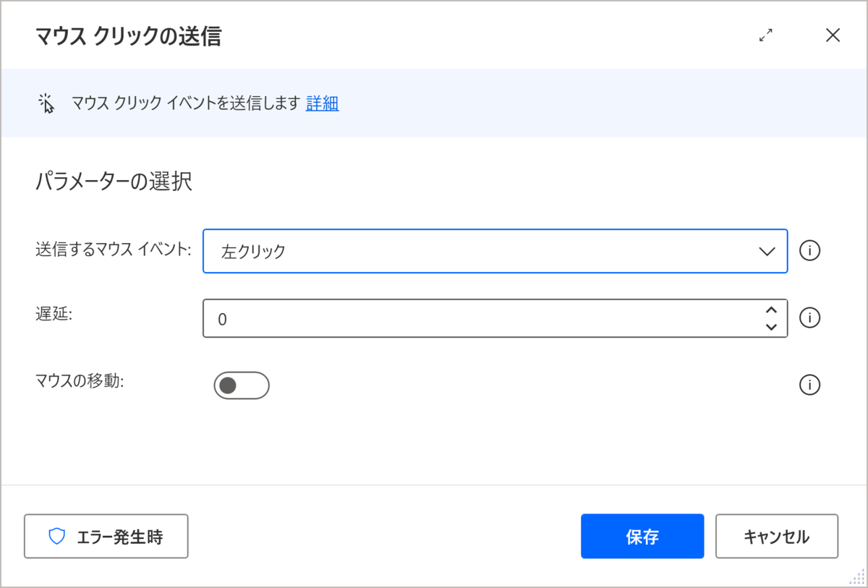868x588 pixels.
Task: Click the resize grip at dialog corner
Action: pos(859,579)
